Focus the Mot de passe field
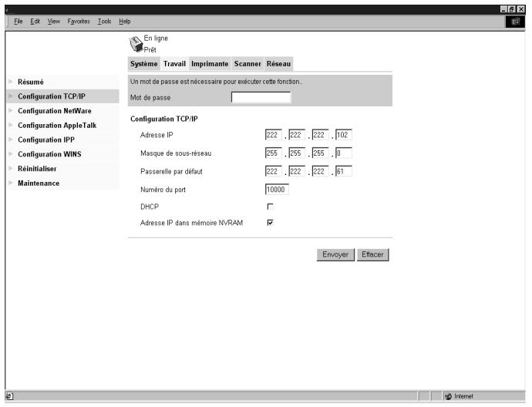532x407 pixels. [x=261, y=97]
